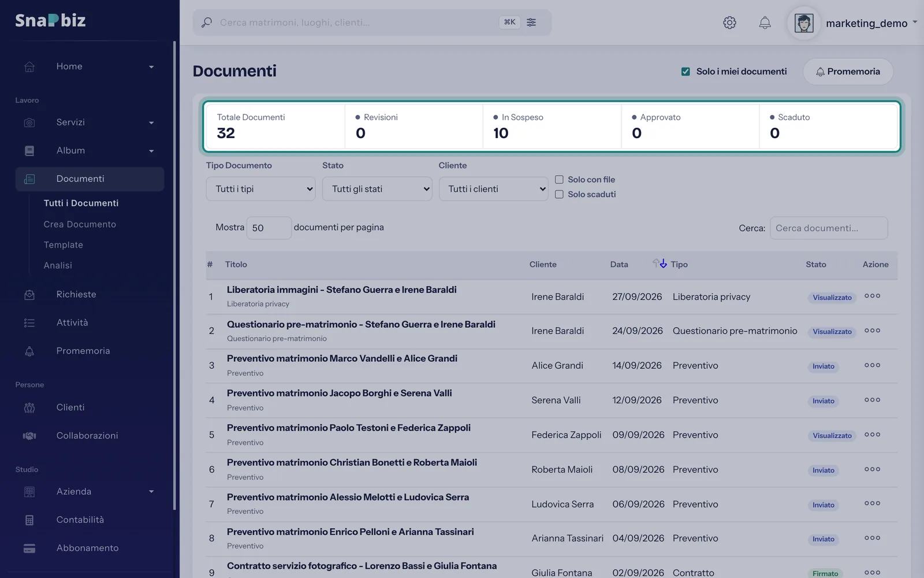Click the Collaborazioni handshake icon
The height and width of the screenshot is (578, 924).
pos(29,436)
